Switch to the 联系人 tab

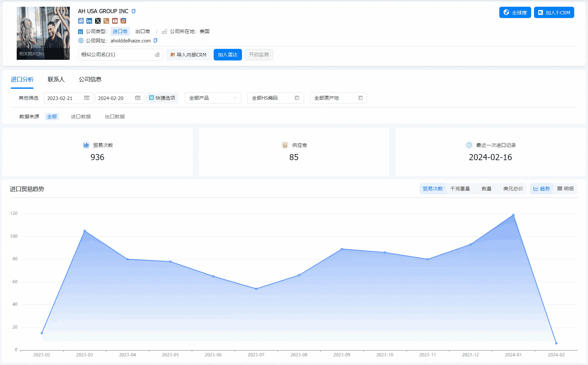(56, 79)
